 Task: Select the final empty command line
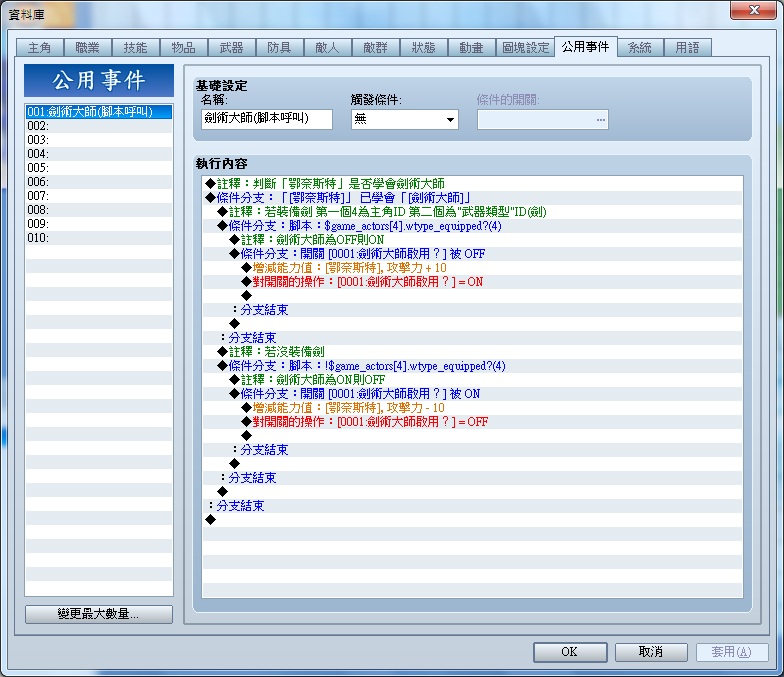tap(472, 520)
